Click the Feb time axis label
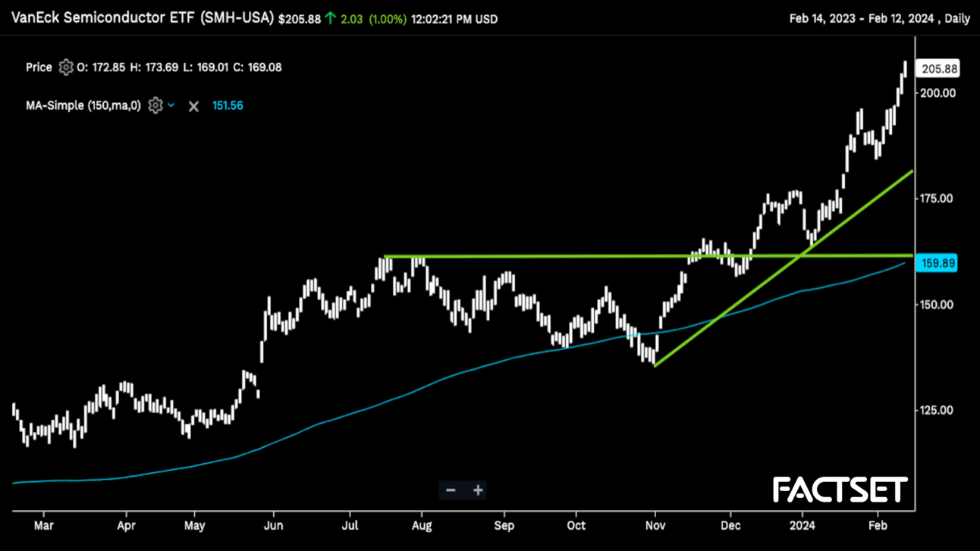The image size is (980, 551). (x=878, y=525)
